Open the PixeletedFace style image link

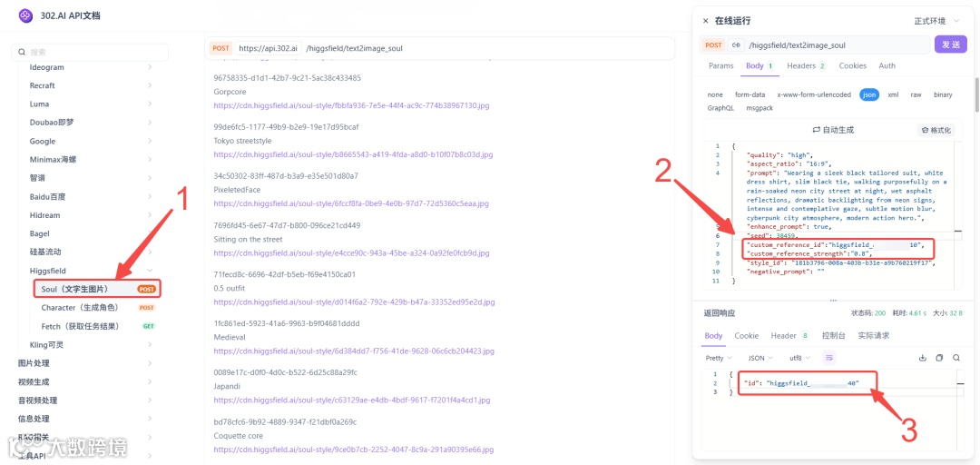[x=351, y=203]
